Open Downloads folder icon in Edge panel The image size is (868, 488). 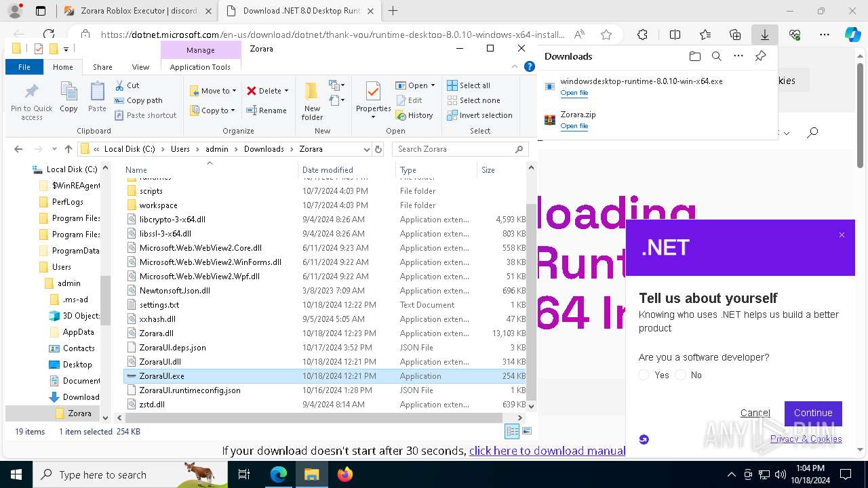[x=694, y=56]
